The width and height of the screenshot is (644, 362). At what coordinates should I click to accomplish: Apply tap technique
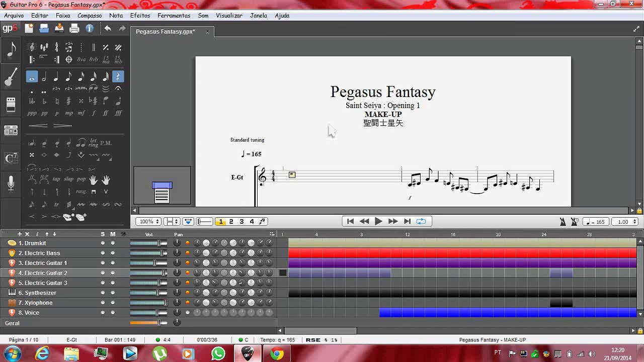point(56,179)
